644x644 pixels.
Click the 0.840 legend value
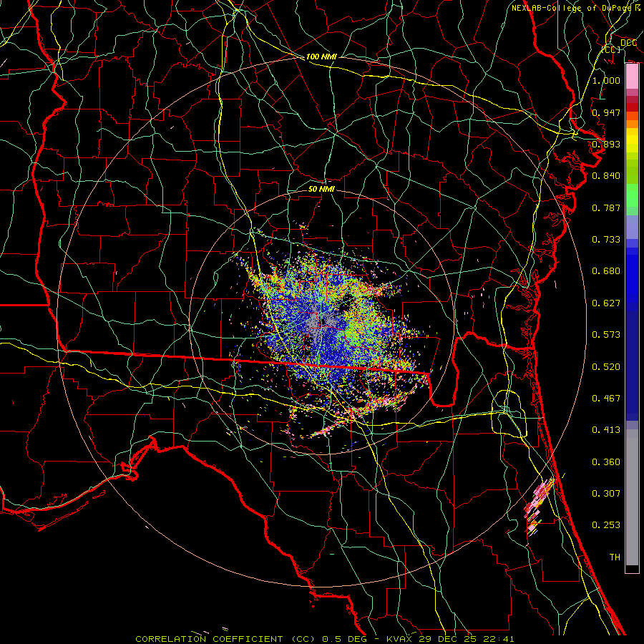click(x=606, y=176)
